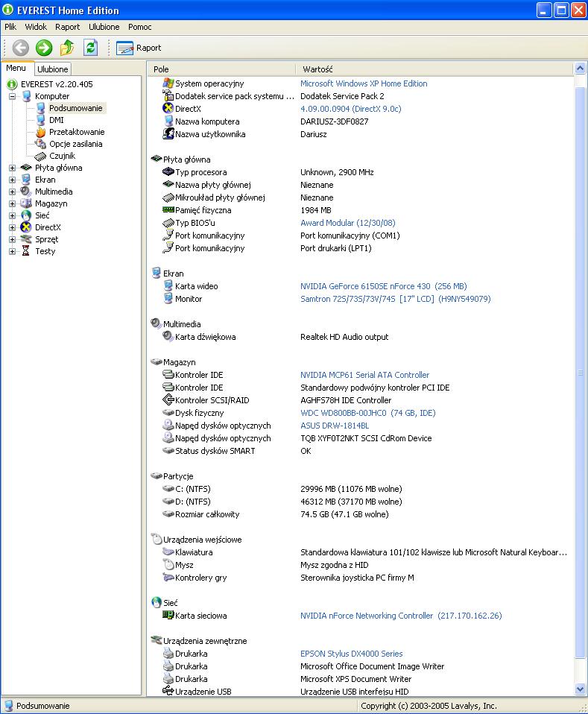Click the Ekran monitor icon in tree

click(x=26, y=180)
